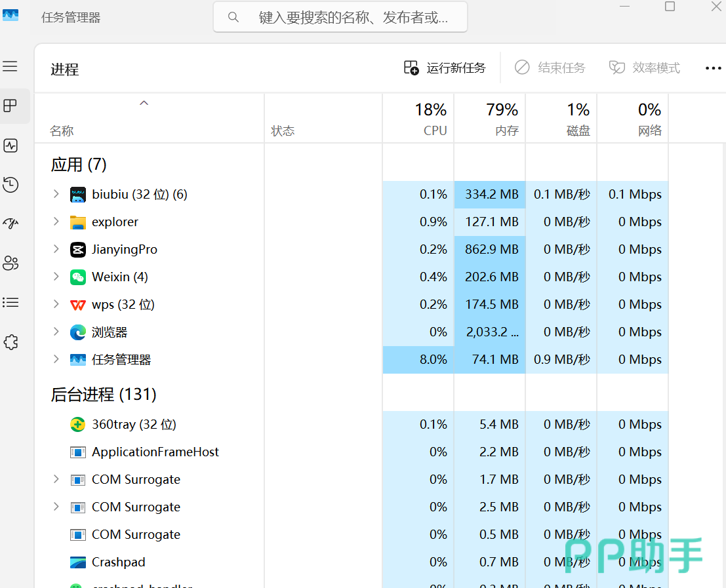This screenshot has height=588, width=726.
Task: Toggle 效率模式 efficiency mode
Action: pos(645,68)
